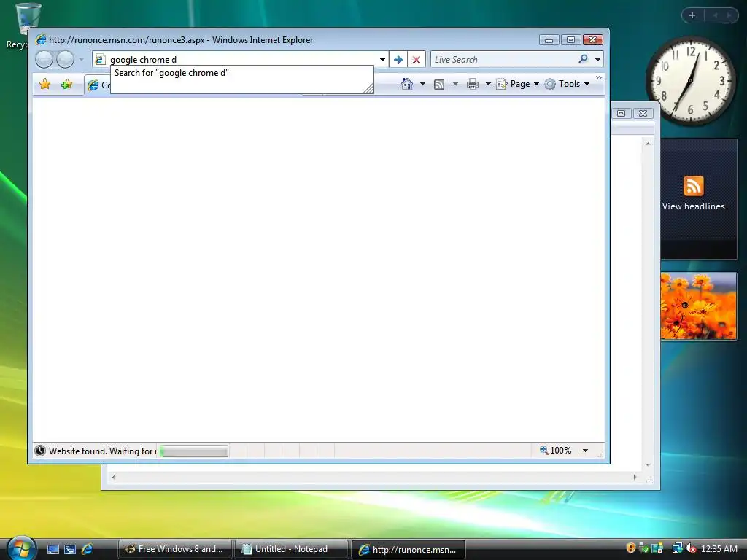
Task: Click the Live Search input box
Action: [503, 60]
